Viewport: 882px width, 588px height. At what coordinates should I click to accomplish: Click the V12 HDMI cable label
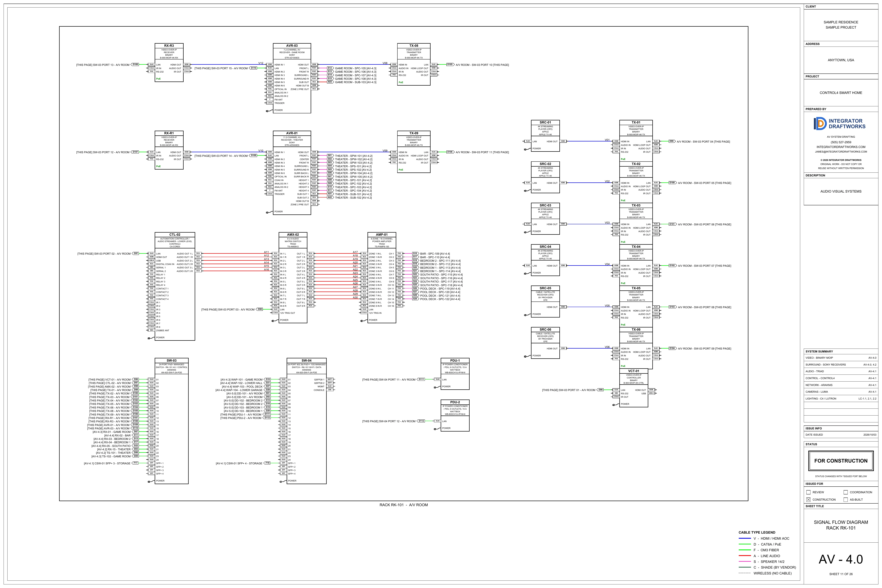[x=261, y=63]
